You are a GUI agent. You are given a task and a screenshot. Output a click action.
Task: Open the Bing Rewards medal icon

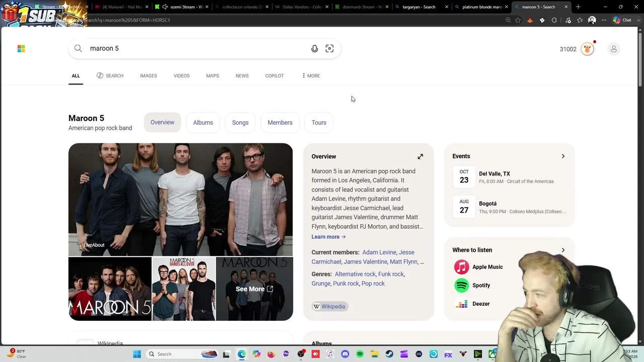[x=587, y=49]
